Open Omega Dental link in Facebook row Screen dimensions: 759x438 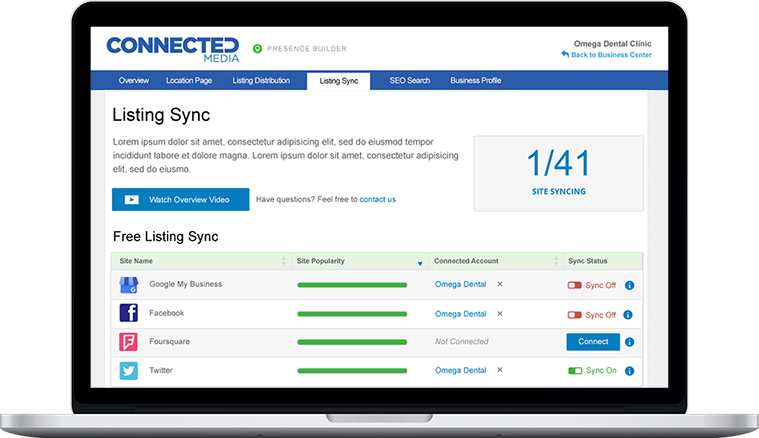coord(460,314)
